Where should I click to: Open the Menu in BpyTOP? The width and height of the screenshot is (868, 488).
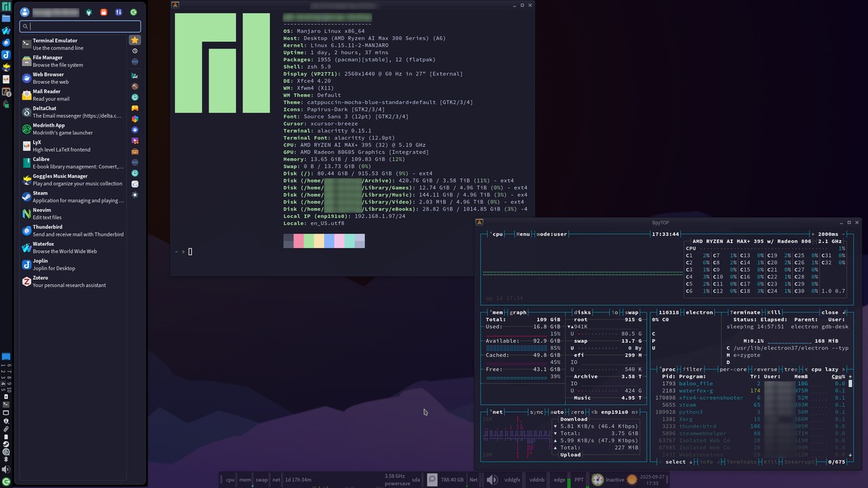tap(523, 234)
